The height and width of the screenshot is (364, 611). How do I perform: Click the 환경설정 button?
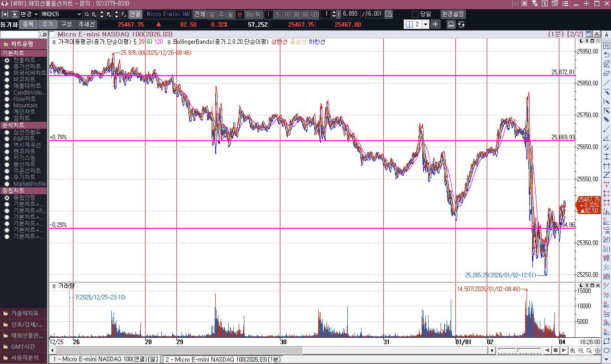[x=453, y=14]
